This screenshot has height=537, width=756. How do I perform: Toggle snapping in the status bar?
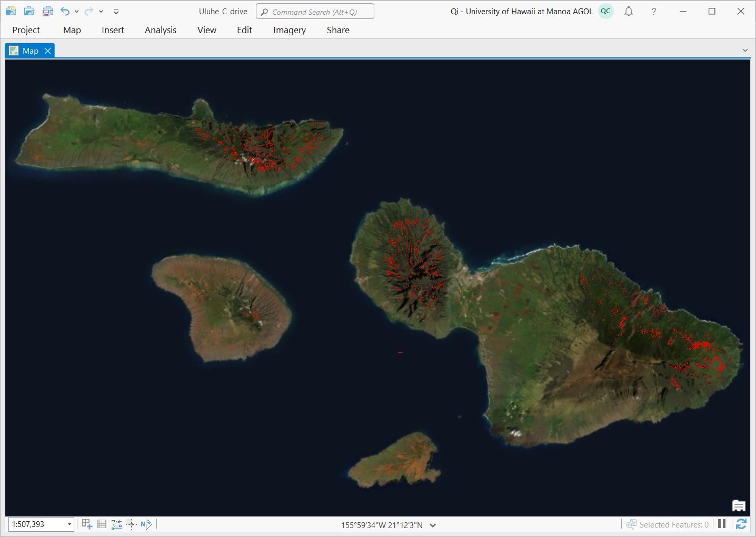87,524
